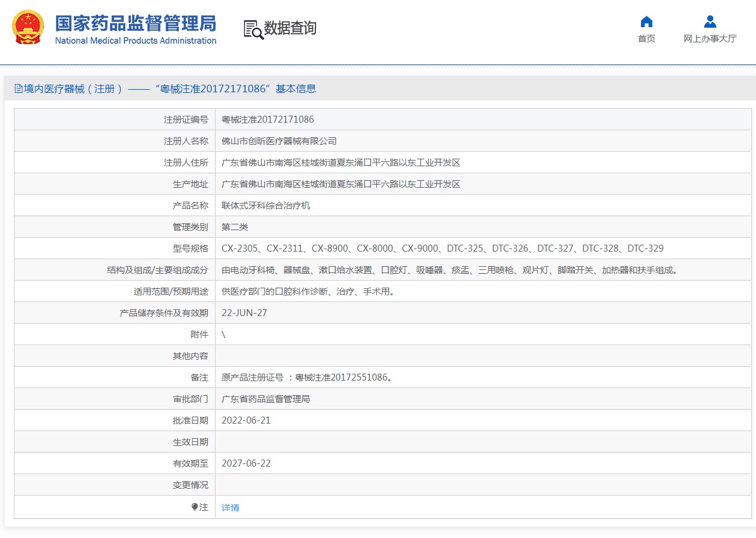Click product name 联体式牙科综合治疗机
The image size is (756, 538).
click(x=265, y=205)
